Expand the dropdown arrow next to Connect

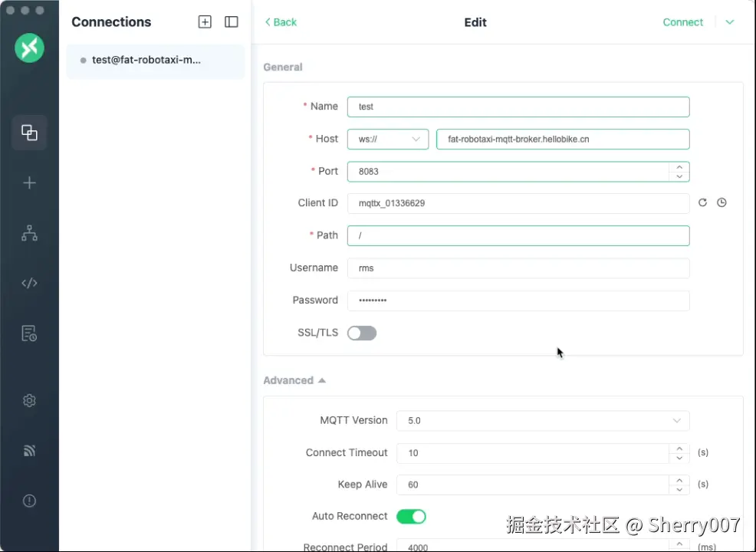point(730,22)
